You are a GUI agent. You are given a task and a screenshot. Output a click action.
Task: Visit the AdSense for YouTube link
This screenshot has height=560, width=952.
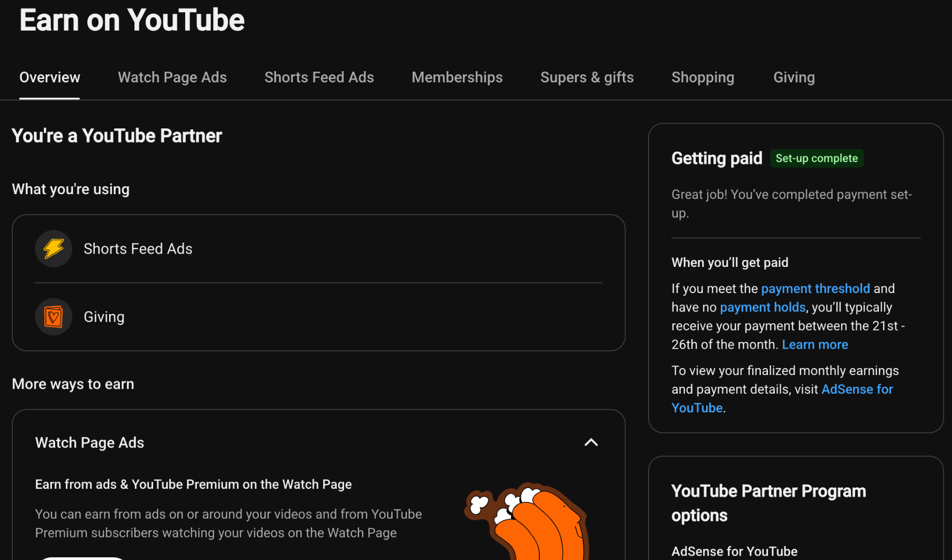(857, 389)
